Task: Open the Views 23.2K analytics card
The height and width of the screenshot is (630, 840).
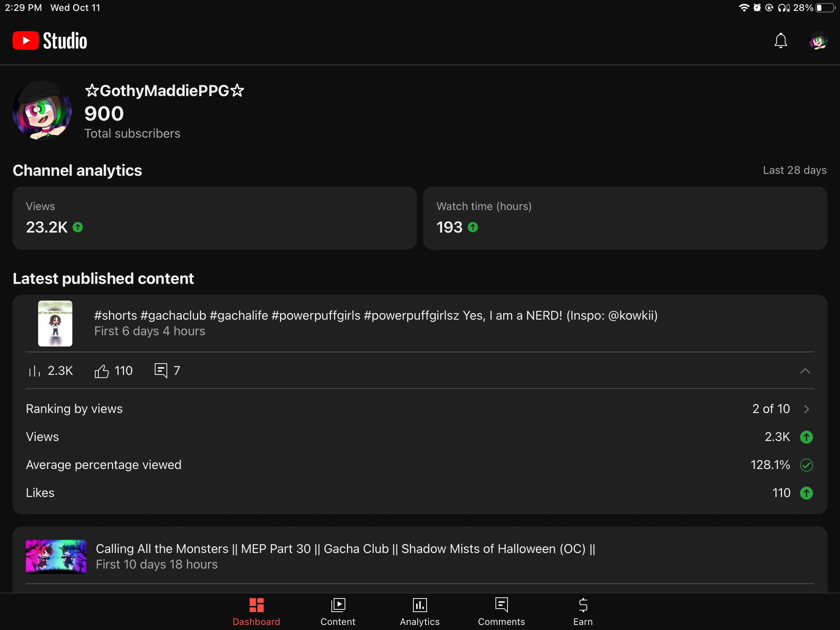Action: (214, 218)
